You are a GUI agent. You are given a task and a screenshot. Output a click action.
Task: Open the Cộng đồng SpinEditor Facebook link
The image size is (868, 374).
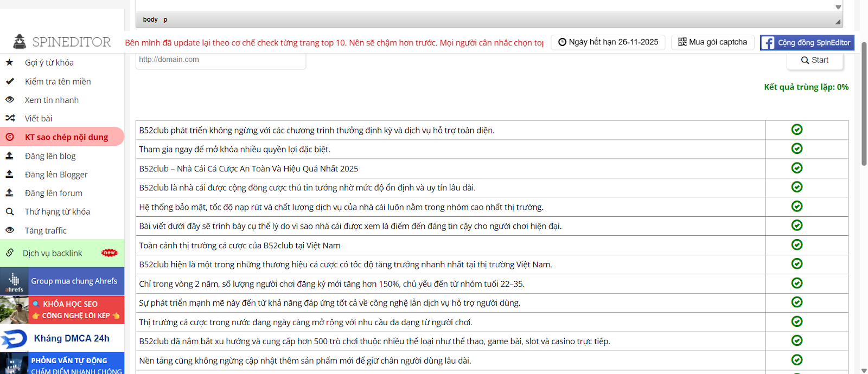(x=807, y=43)
